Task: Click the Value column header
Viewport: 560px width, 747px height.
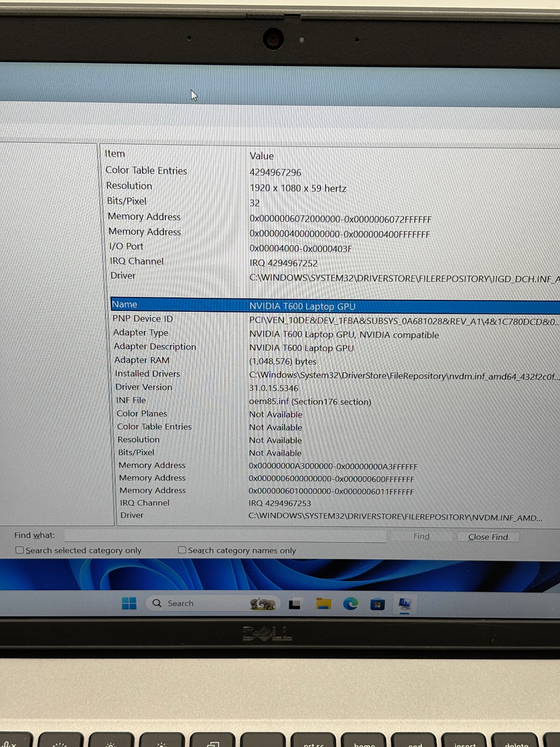Action: coord(262,156)
